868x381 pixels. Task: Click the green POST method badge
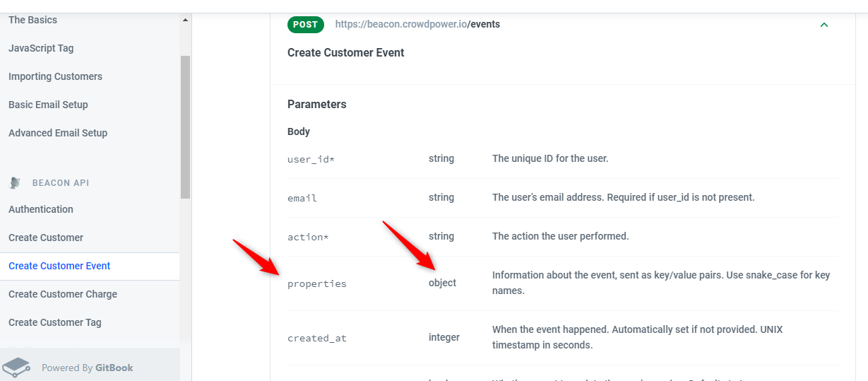[305, 24]
